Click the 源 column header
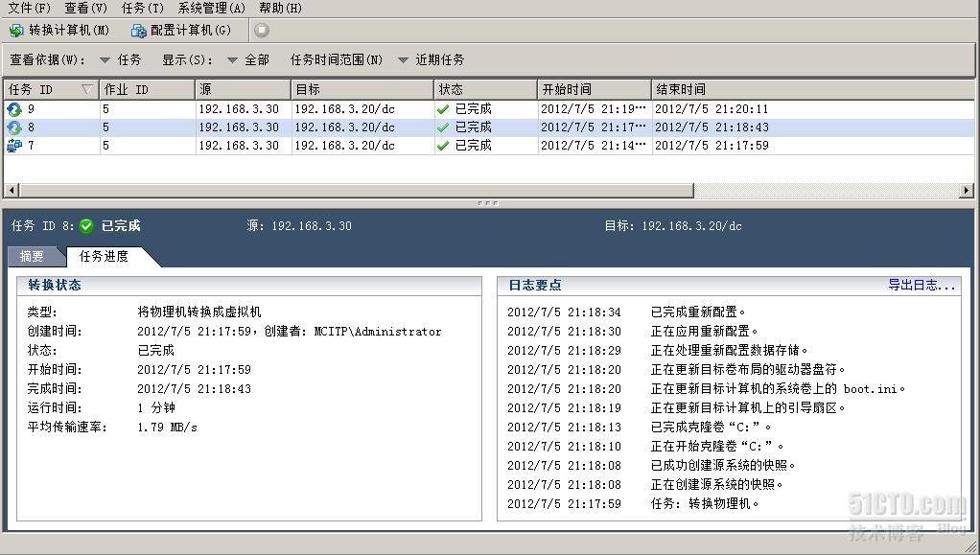 pos(243,89)
